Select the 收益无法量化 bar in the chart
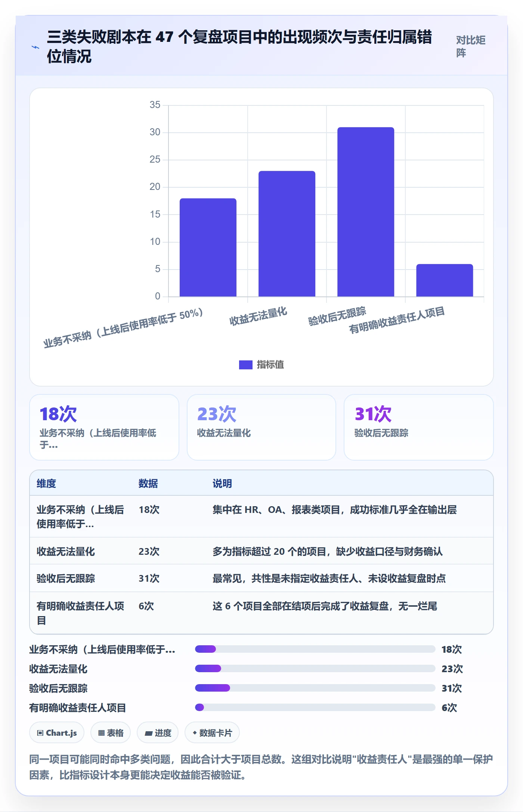The width and height of the screenshot is (523, 812). point(287,234)
